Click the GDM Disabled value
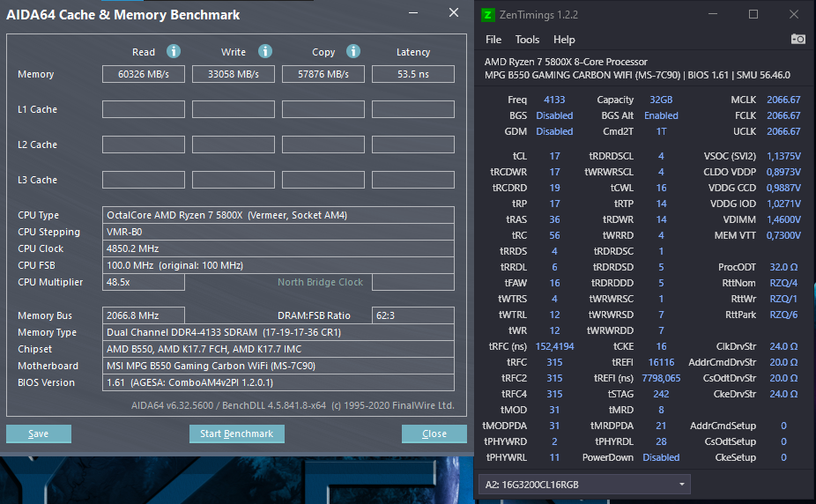The height and width of the screenshot is (504, 816). [x=554, y=131]
